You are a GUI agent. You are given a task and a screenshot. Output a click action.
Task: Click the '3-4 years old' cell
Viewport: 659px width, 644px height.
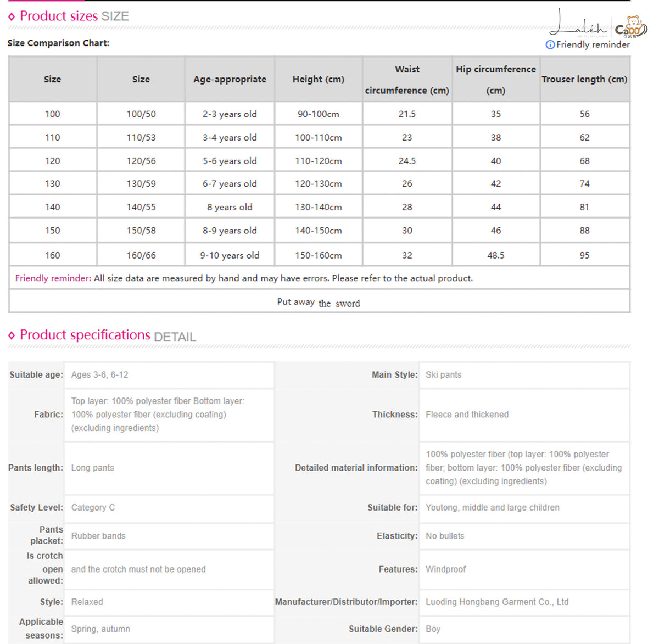coord(230,137)
